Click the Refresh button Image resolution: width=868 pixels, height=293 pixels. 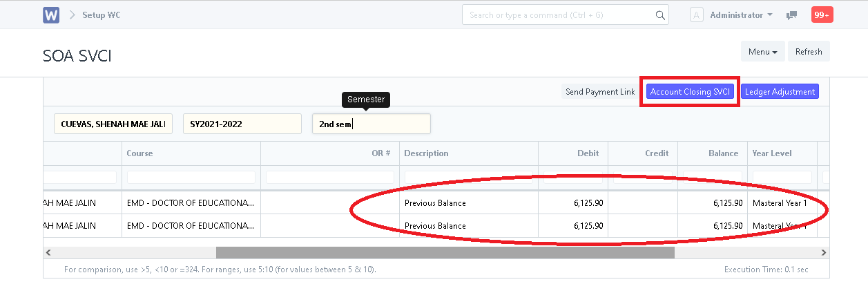(x=809, y=52)
